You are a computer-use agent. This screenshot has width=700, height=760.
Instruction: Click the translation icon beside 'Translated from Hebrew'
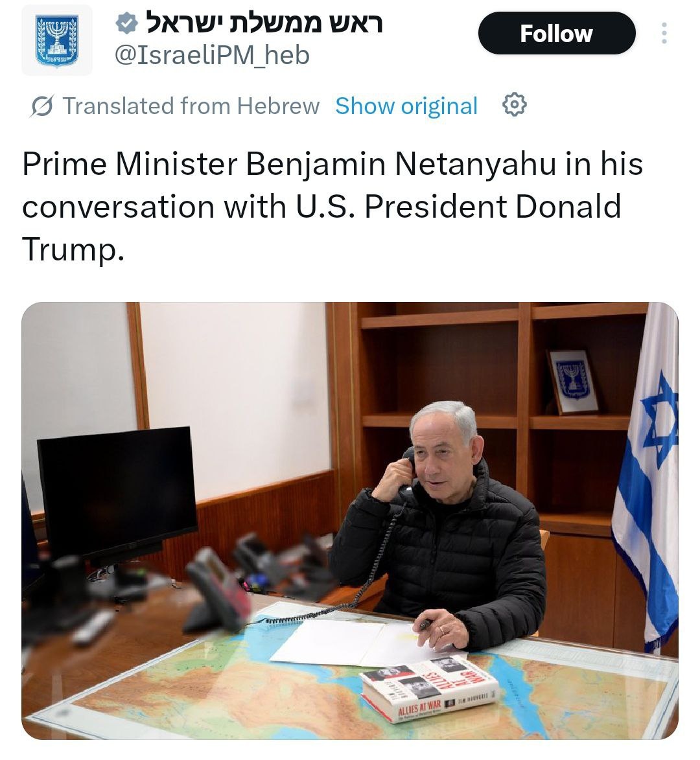41,106
